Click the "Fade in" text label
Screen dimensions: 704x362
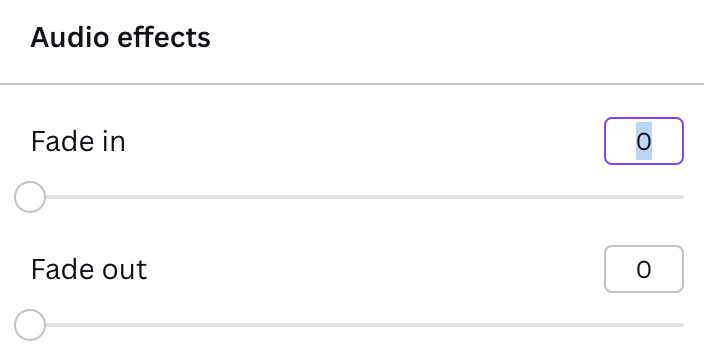click(78, 141)
